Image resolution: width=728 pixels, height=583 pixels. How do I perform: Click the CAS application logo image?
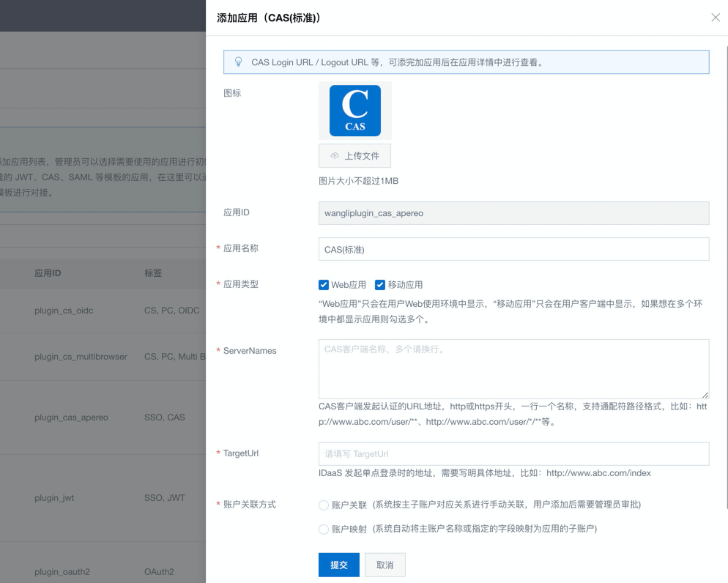tap(355, 111)
